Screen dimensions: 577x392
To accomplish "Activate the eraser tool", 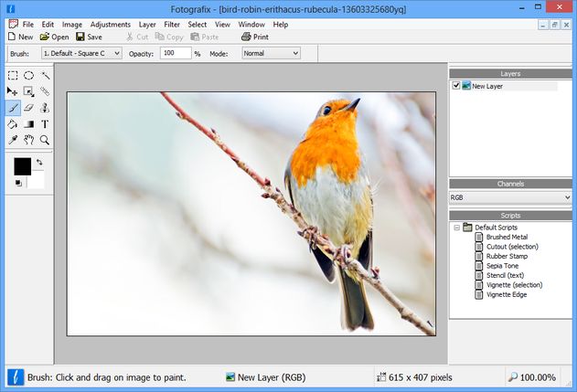I will [x=28, y=108].
